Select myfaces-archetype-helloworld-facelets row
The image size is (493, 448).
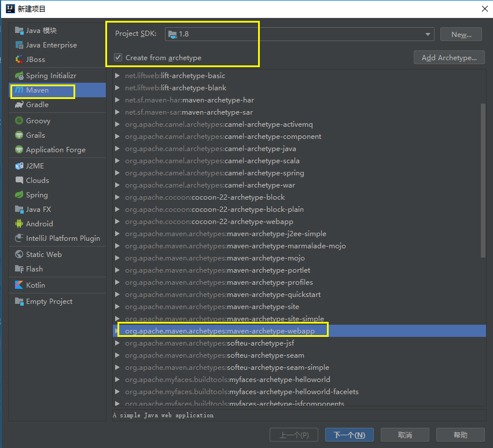pyautogui.click(x=299, y=392)
